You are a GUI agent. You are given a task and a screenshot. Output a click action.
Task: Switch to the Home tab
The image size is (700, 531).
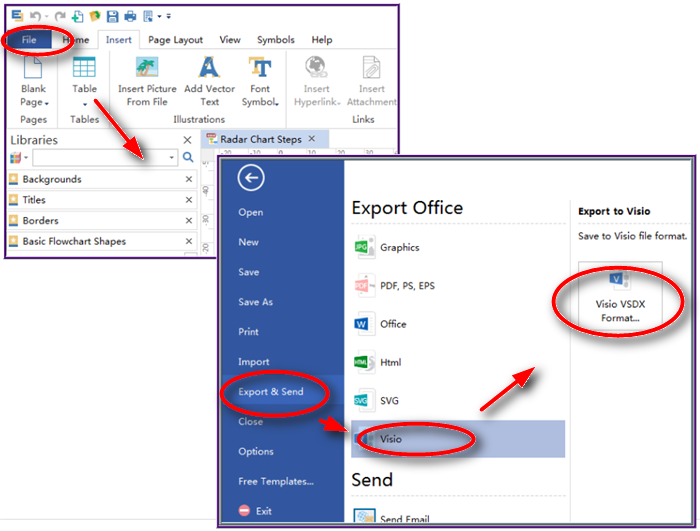click(76, 40)
